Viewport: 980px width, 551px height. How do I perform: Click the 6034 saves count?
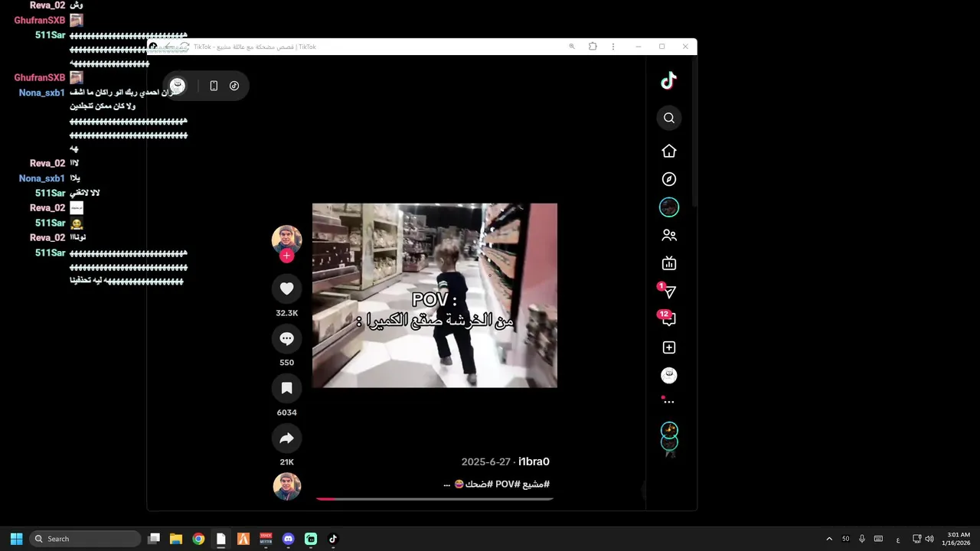[287, 412]
